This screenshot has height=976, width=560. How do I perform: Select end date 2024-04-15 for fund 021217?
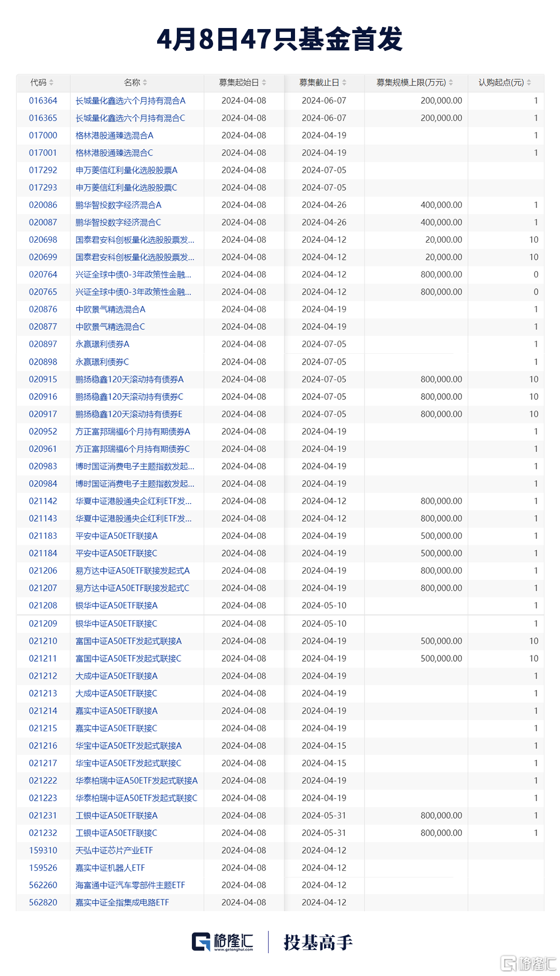coord(324,763)
